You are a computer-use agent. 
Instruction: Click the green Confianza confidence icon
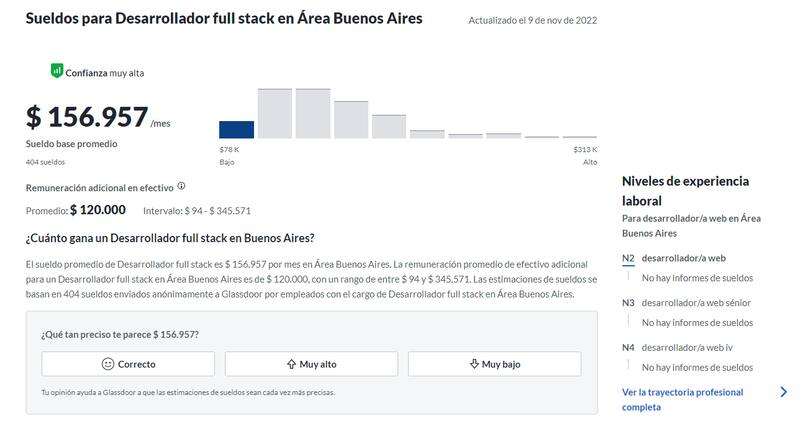pyautogui.click(x=57, y=71)
